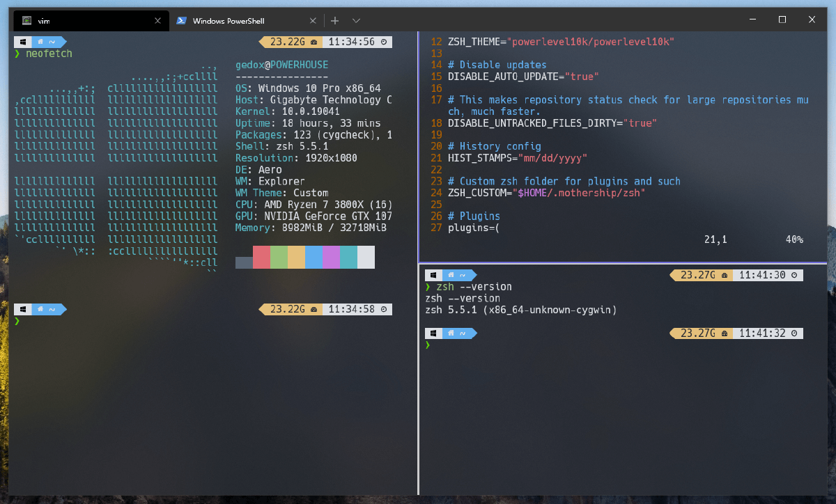
Task: Maximize the Windows Terminal window
Action: click(x=782, y=20)
